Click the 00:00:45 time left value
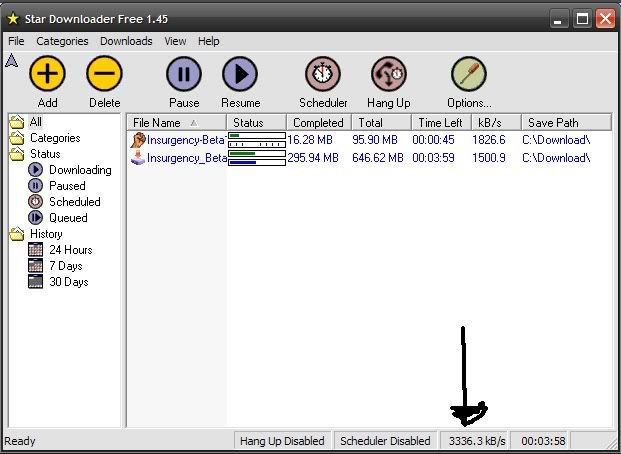 coord(433,140)
